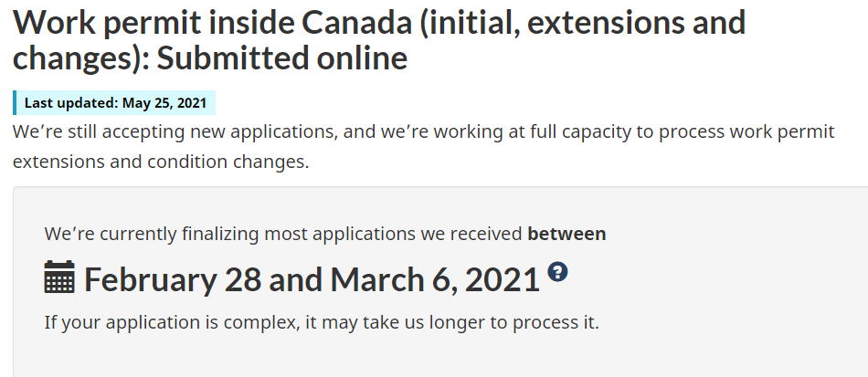Click 'March 6, 2021' in the date range
Screen dimensions: 868x377
[435, 278]
